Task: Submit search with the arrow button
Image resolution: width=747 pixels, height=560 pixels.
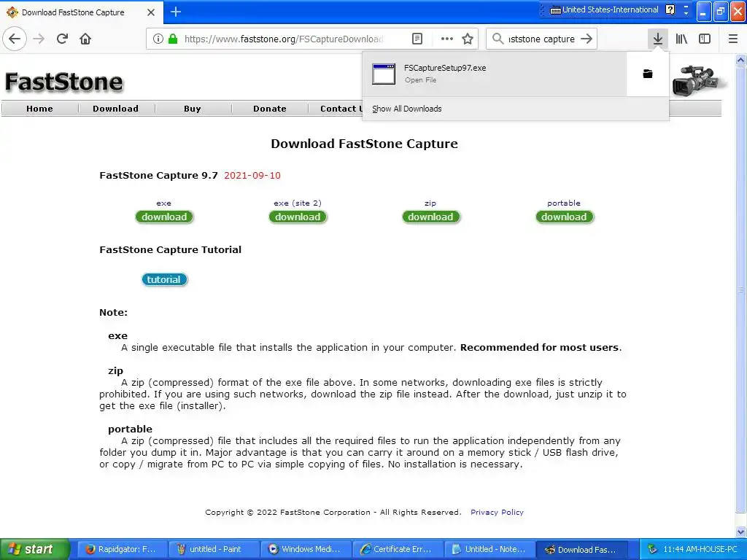Action: [587, 39]
